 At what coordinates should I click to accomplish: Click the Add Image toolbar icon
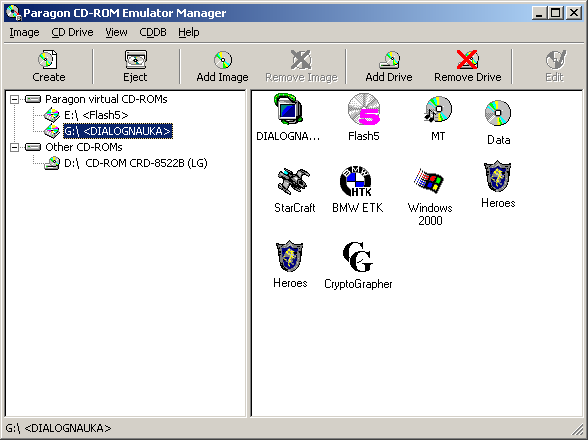[x=222, y=66]
